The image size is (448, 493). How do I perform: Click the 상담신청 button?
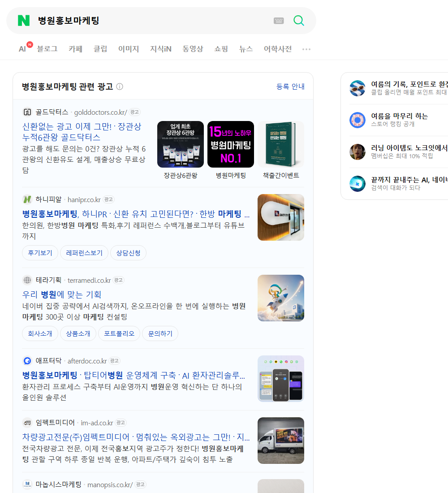pos(128,253)
